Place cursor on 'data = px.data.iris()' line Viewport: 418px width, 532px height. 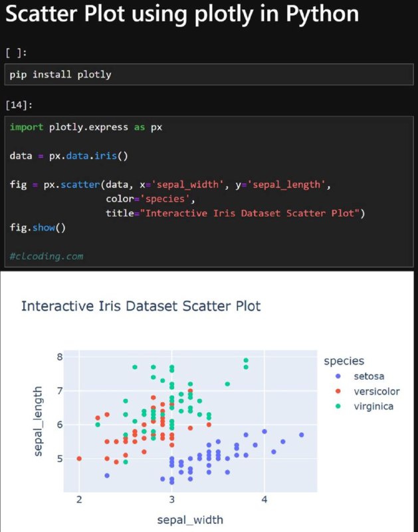[68, 156]
